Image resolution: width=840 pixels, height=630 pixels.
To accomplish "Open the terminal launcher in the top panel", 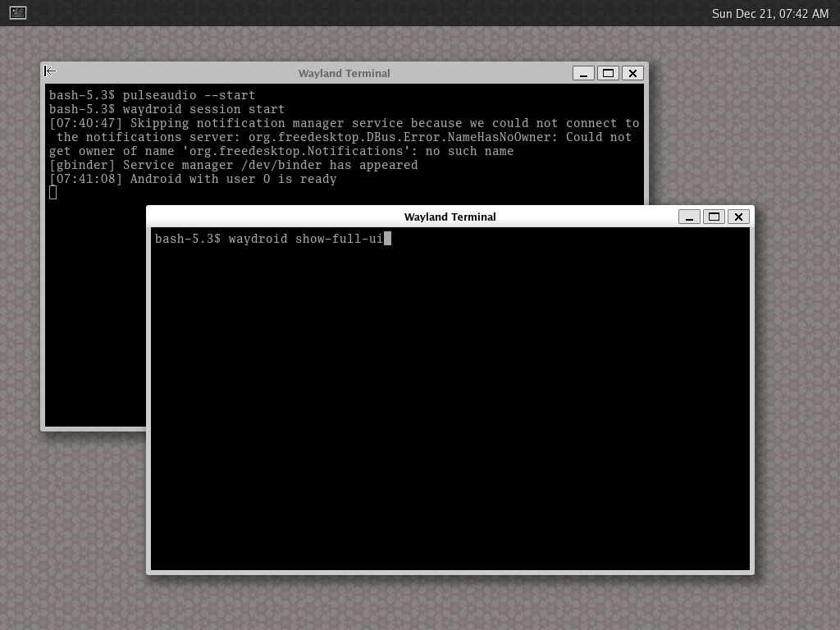I will coord(17,13).
